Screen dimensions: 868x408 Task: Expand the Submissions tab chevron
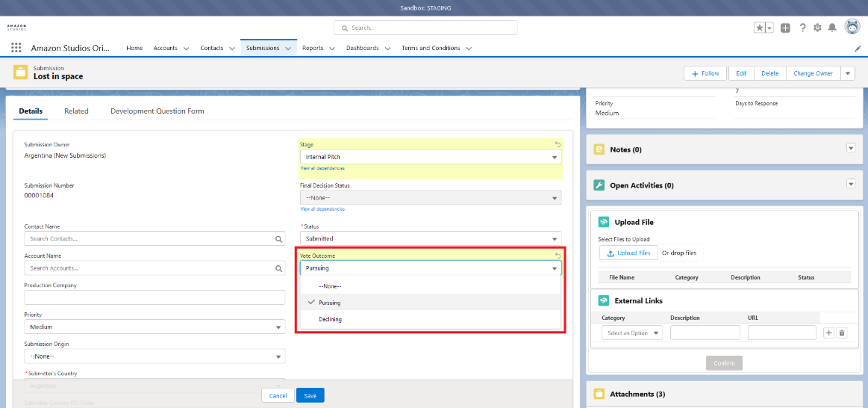(x=288, y=49)
